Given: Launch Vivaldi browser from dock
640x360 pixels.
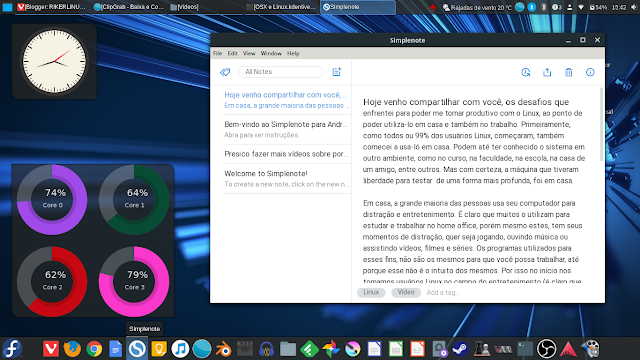Looking at the screenshot, I should pos(51,349).
